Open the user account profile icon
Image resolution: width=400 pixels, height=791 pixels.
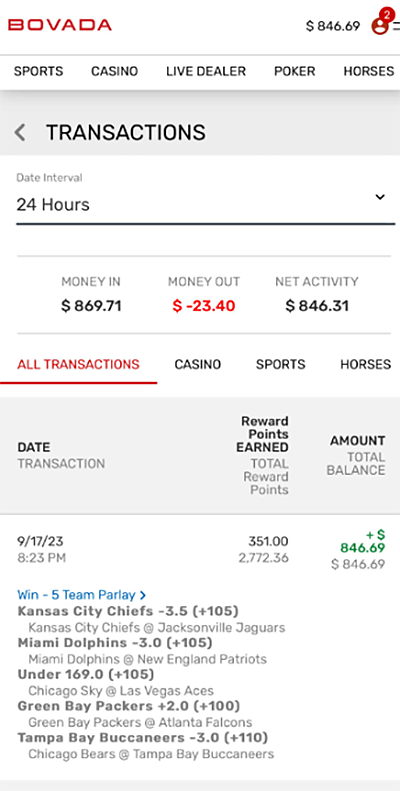pyautogui.click(x=379, y=26)
